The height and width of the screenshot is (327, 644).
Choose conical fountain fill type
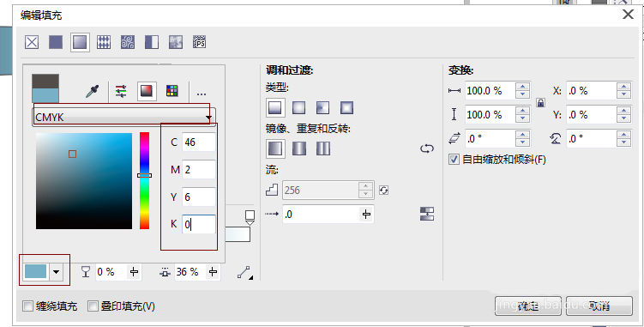322,108
